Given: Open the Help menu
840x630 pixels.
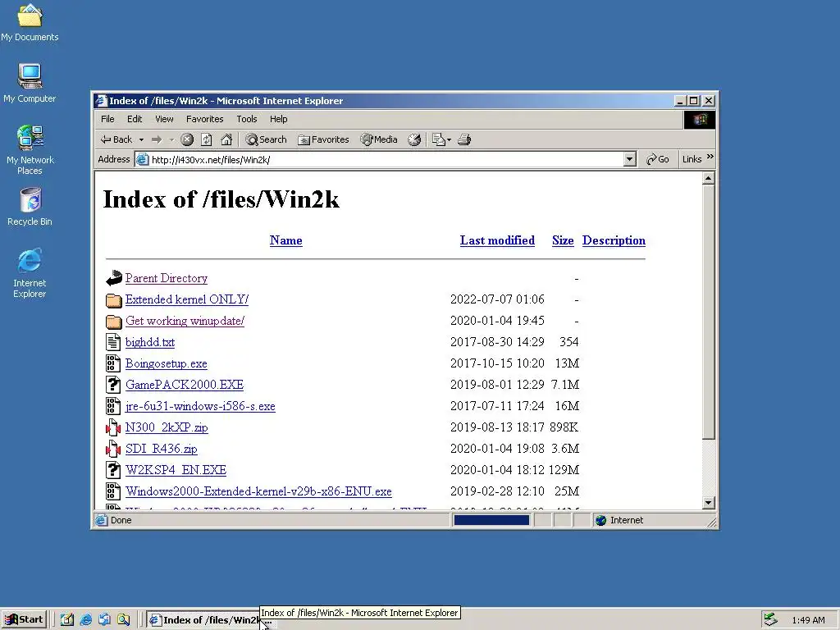Looking at the screenshot, I should point(279,119).
